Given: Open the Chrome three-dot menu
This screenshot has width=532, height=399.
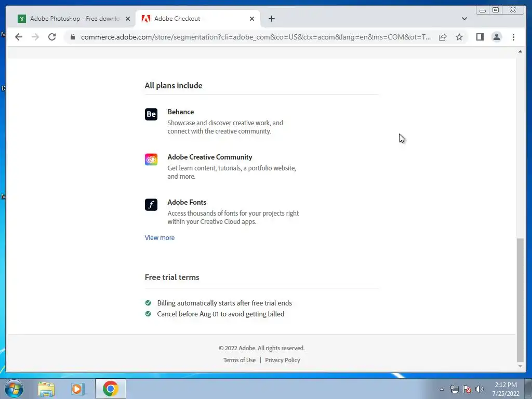Looking at the screenshot, I should [x=513, y=37].
